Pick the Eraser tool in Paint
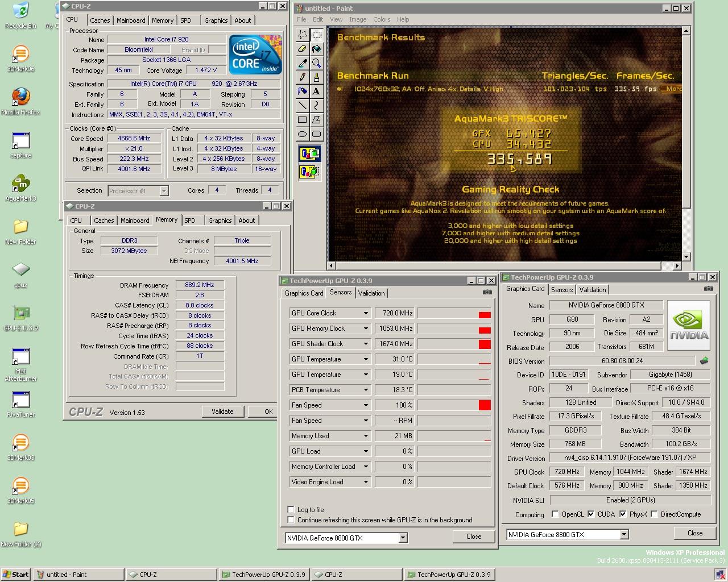This screenshot has width=728, height=582. click(303, 49)
